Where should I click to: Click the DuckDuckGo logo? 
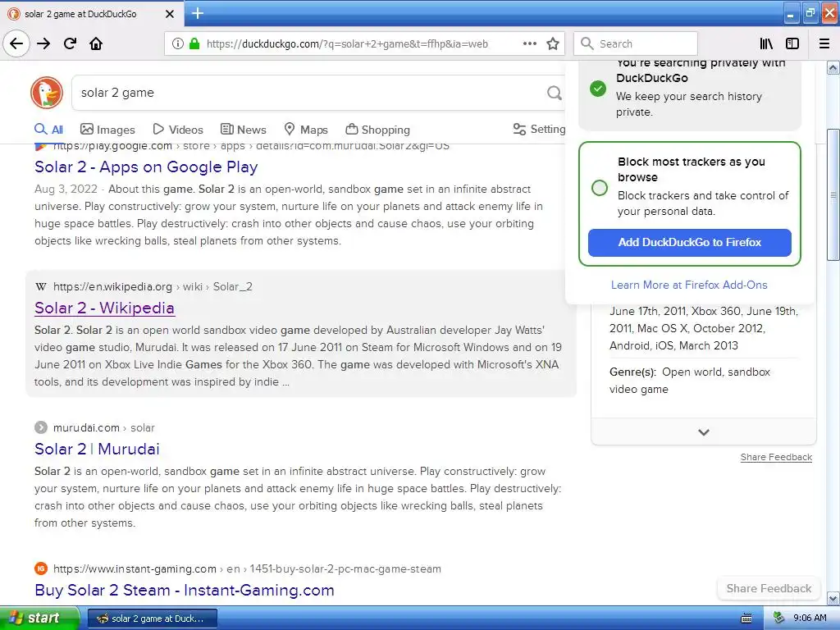[47, 92]
